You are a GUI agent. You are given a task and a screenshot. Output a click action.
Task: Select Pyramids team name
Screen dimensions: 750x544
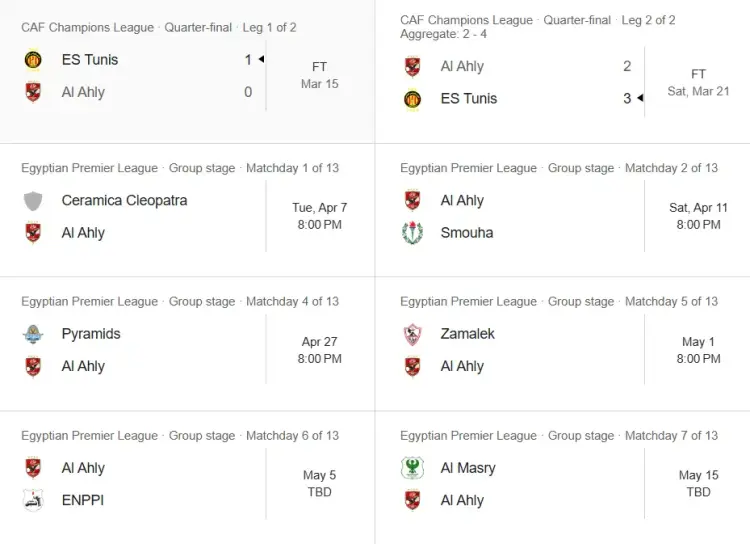pyautogui.click(x=91, y=334)
